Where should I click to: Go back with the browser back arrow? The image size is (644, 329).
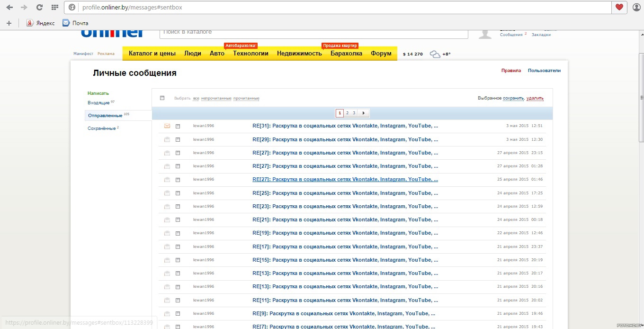[x=9, y=8]
